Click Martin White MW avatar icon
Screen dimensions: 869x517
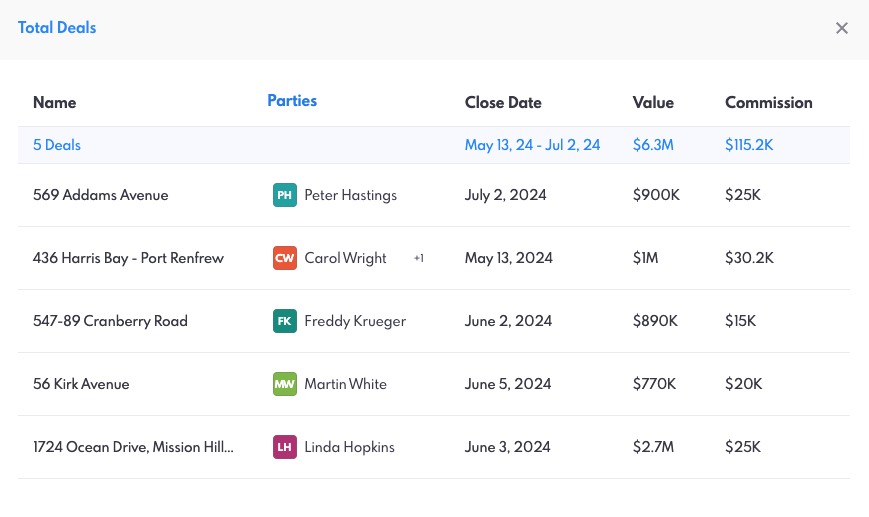285,384
